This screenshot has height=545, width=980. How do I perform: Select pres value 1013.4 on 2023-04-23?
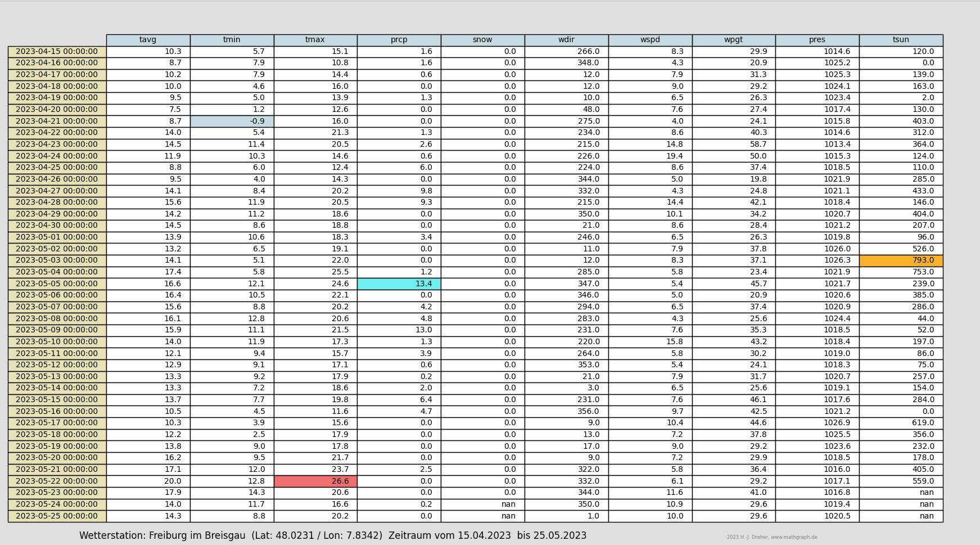pyautogui.click(x=817, y=145)
